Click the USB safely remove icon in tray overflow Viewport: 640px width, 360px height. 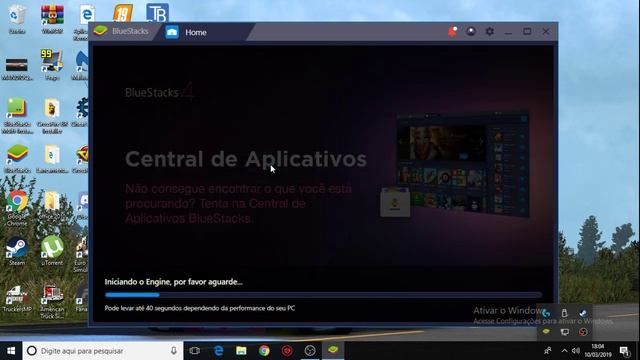pyautogui.click(x=564, y=313)
